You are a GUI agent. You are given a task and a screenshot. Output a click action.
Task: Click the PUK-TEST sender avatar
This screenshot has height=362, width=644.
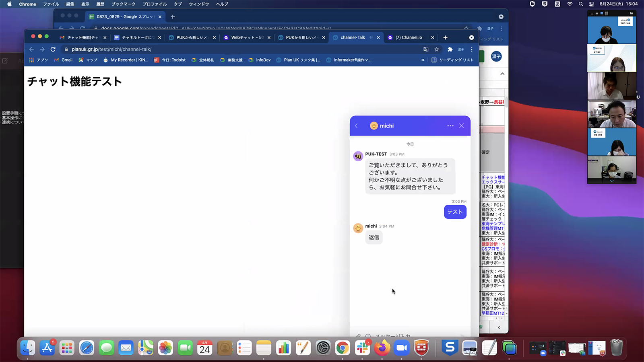pyautogui.click(x=358, y=156)
